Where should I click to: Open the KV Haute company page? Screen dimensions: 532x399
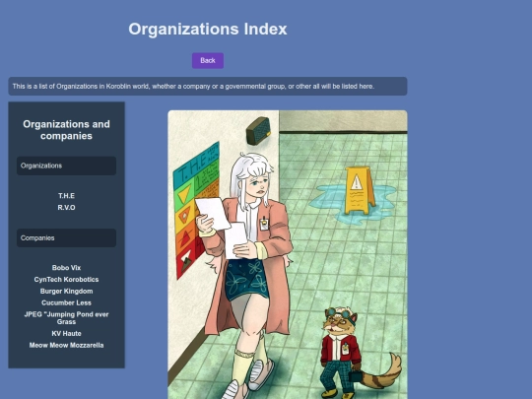coord(67,334)
